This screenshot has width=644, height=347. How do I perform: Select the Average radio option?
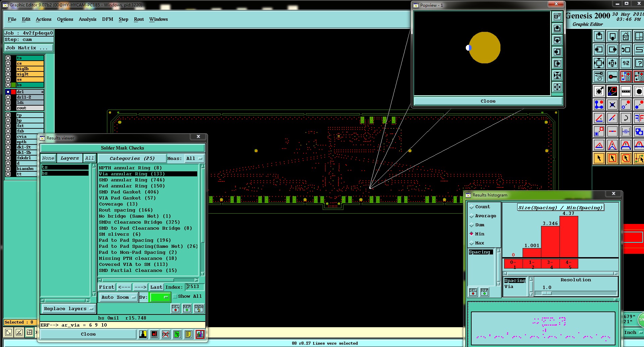[472, 216]
